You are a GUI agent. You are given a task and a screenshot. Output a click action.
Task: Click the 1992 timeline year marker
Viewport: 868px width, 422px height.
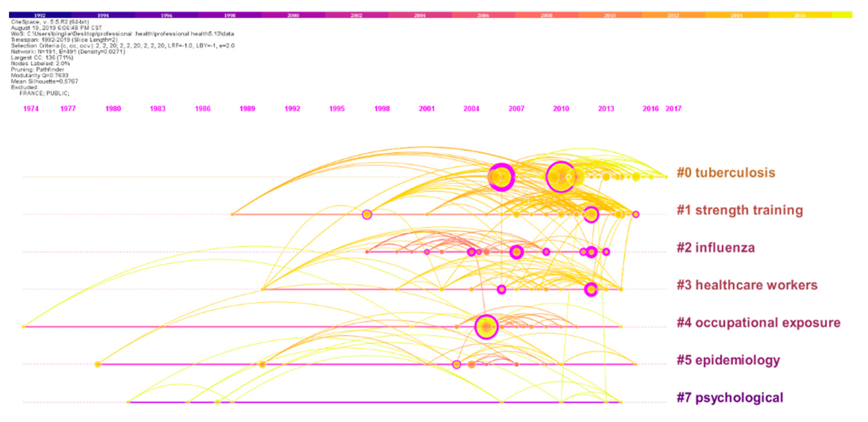tap(292, 109)
